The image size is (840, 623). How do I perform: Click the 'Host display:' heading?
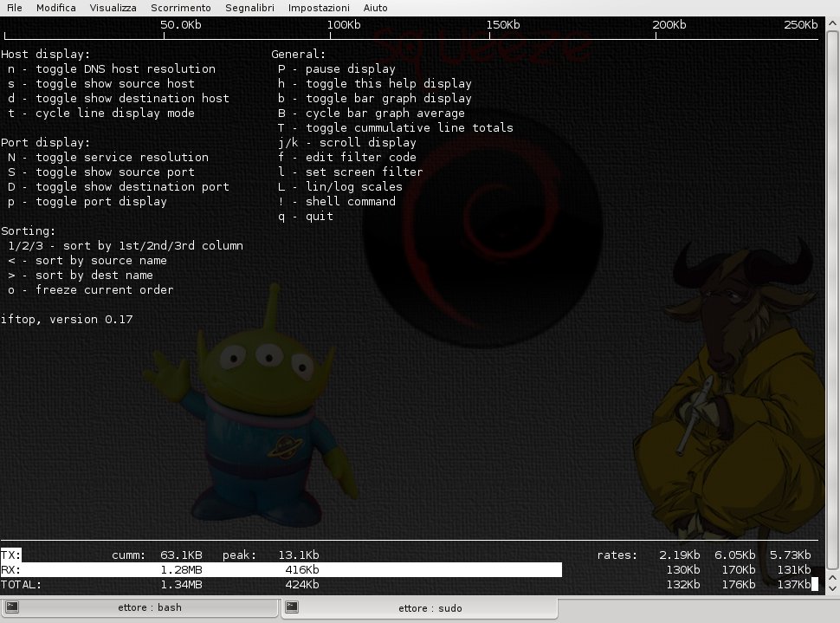46,54
